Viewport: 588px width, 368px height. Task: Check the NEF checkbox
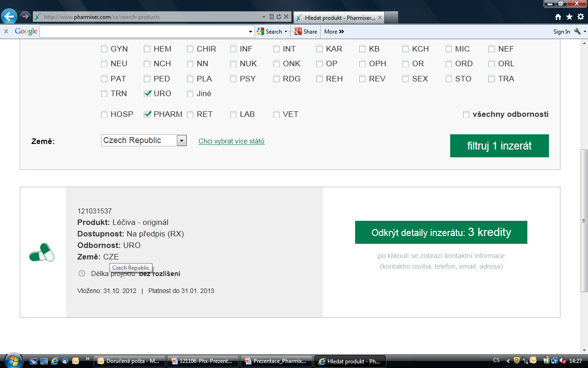point(492,49)
